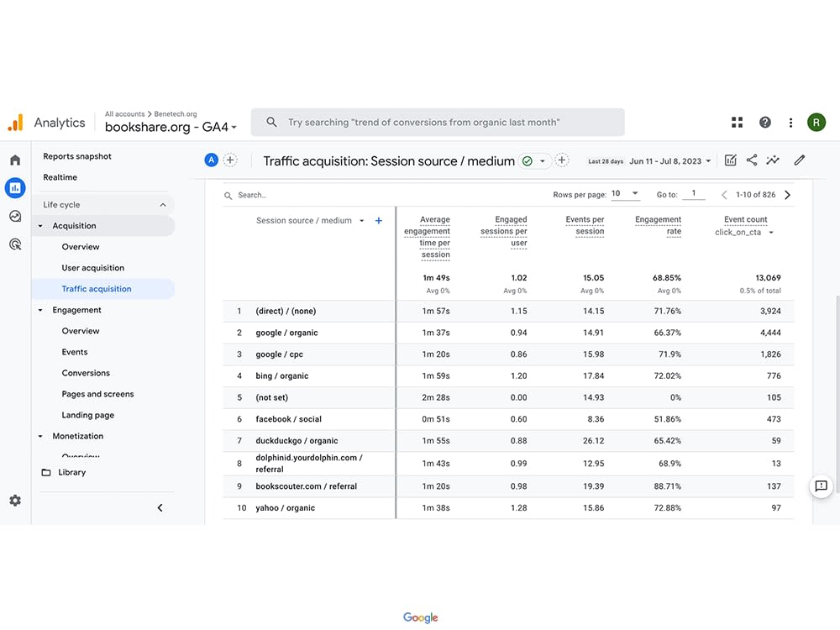
Task: Select User acquisition in the sidebar
Action: pyautogui.click(x=92, y=267)
